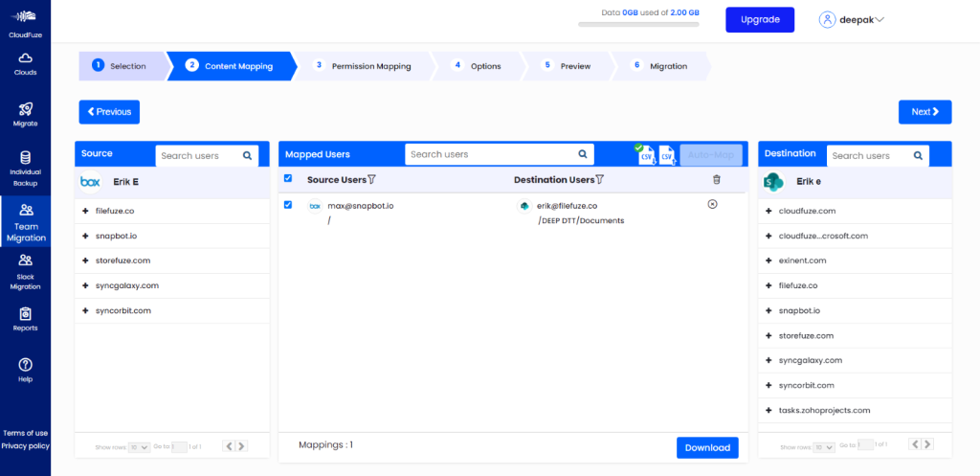The height and width of the screenshot is (476, 980).
Task: Go to previous page in Source panel
Action: point(229,446)
